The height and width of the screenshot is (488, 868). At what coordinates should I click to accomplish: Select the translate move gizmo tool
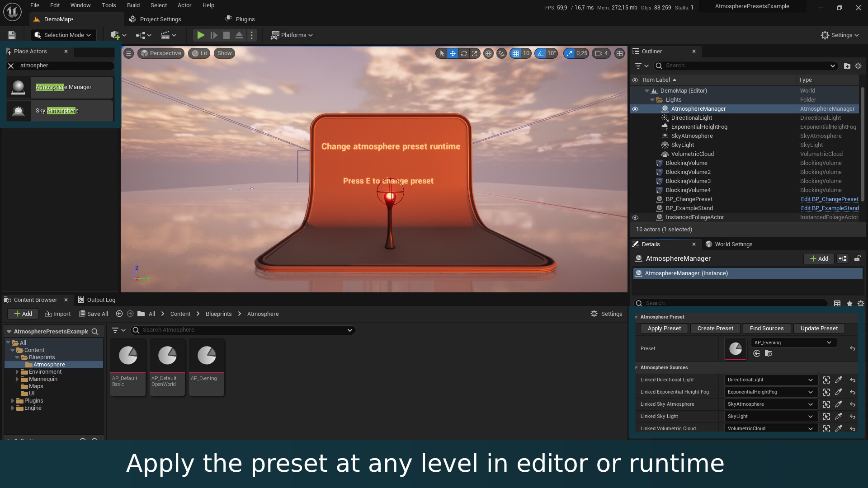point(453,53)
